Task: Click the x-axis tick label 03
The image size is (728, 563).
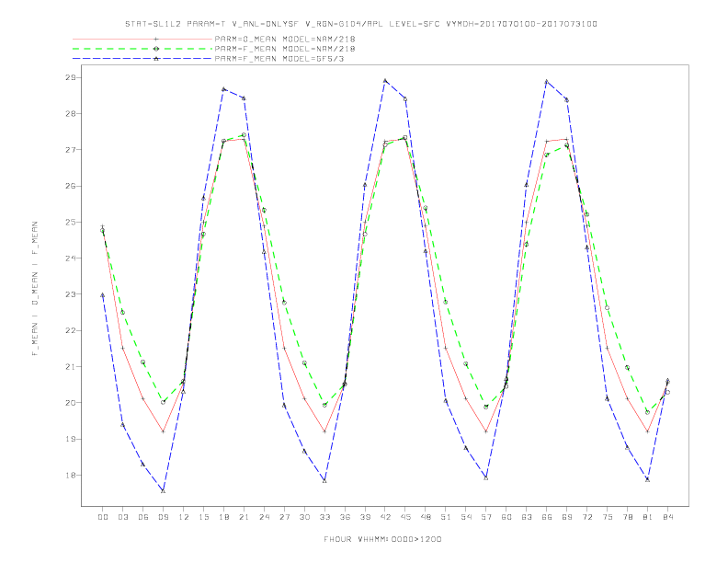Action: (122, 517)
